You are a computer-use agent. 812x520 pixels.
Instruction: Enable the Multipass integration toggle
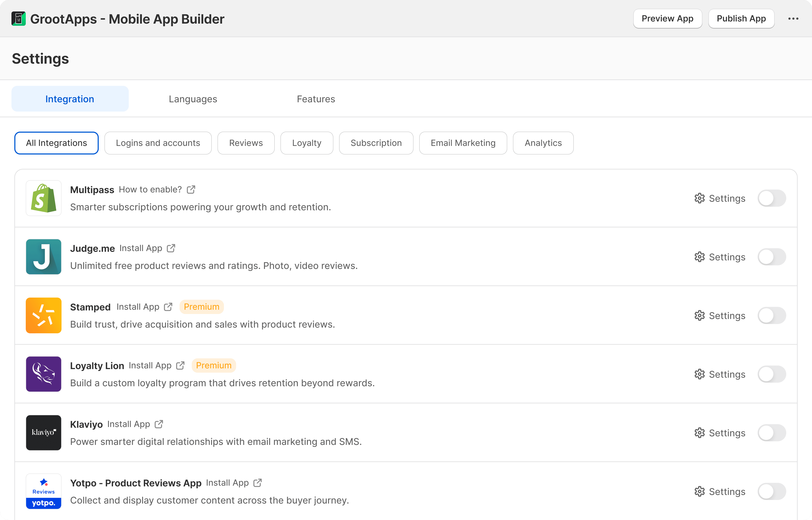(x=772, y=198)
